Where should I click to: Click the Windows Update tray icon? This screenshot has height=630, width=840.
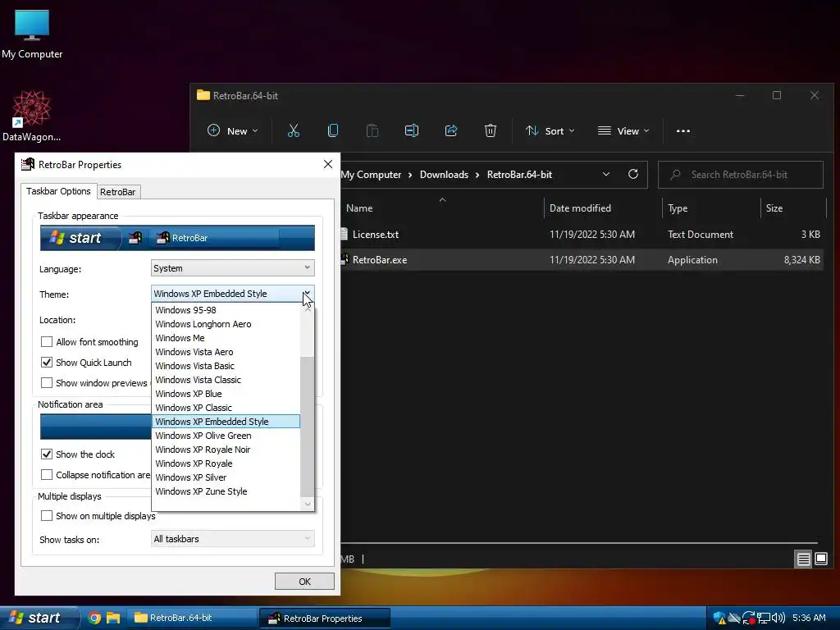tap(749, 619)
